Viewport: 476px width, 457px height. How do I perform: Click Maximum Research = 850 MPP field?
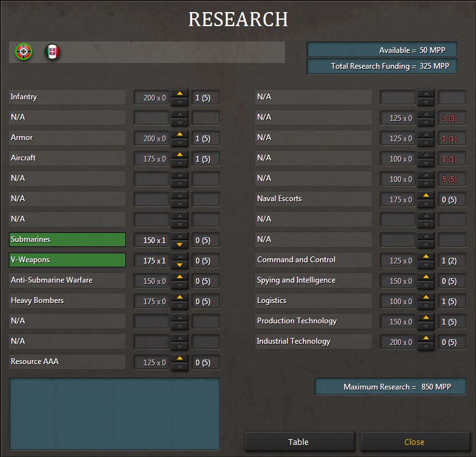(x=390, y=386)
